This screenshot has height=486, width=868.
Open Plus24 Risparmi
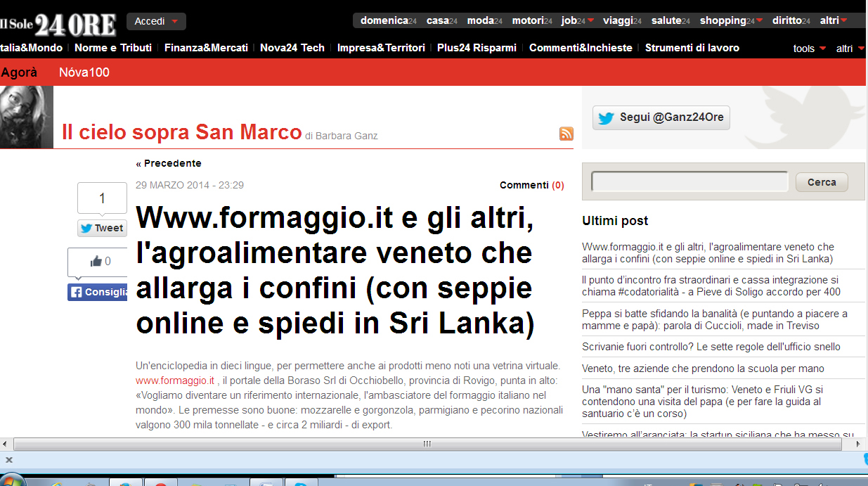[x=477, y=48]
